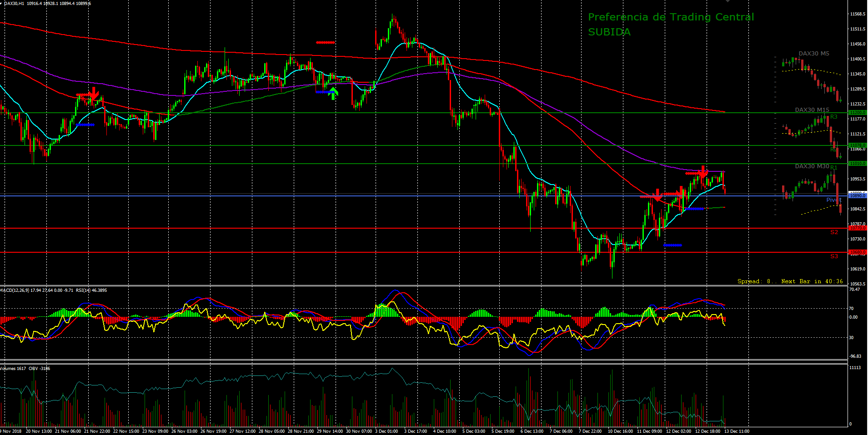Click the R3 resistance label
Image resolution: width=868 pixels, height=435 pixels.
[833, 117]
